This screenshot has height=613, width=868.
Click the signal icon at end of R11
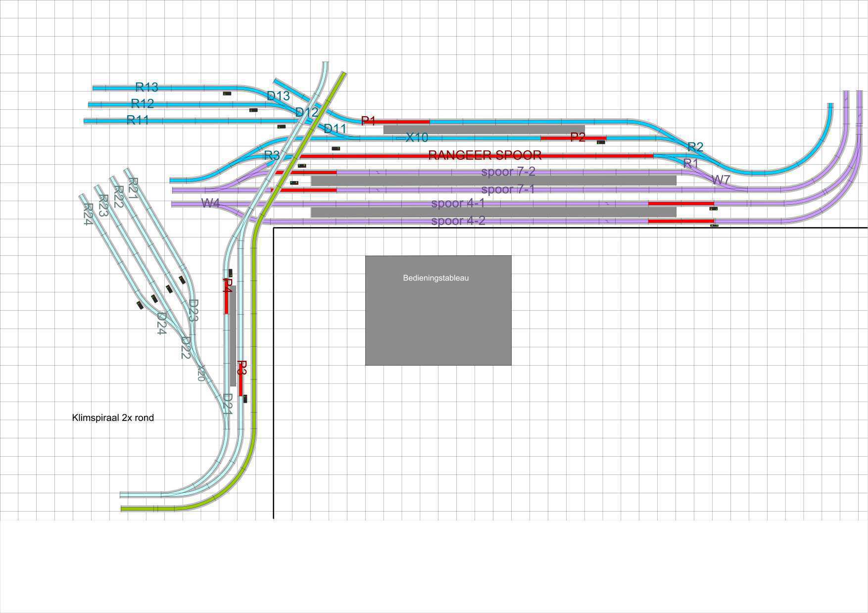(x=282, y=127)
